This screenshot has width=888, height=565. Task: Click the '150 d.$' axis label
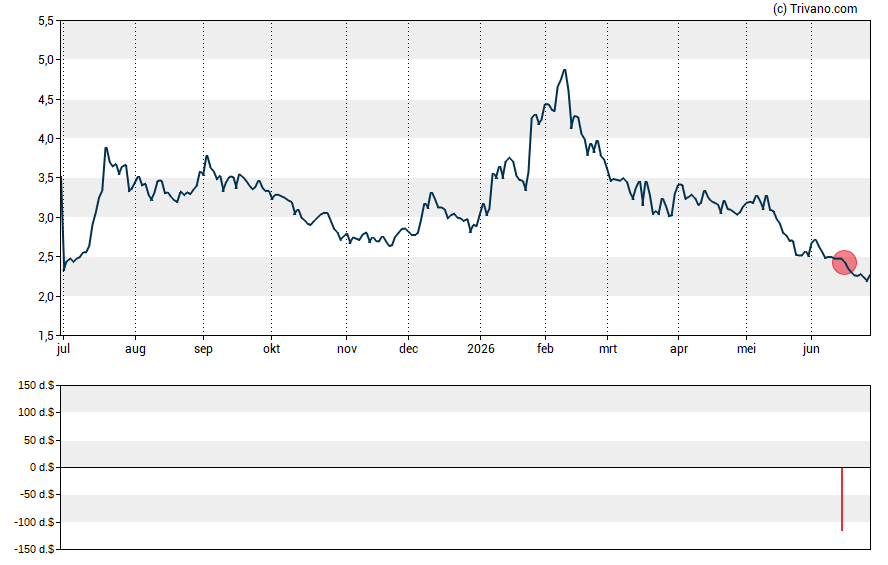click(x=36, y=386)
